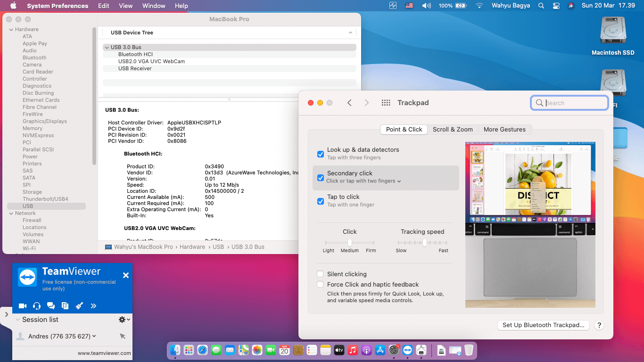Open Finder from the Dock
This screenshot has height=362, width=644.
click(x=175, y=350)
